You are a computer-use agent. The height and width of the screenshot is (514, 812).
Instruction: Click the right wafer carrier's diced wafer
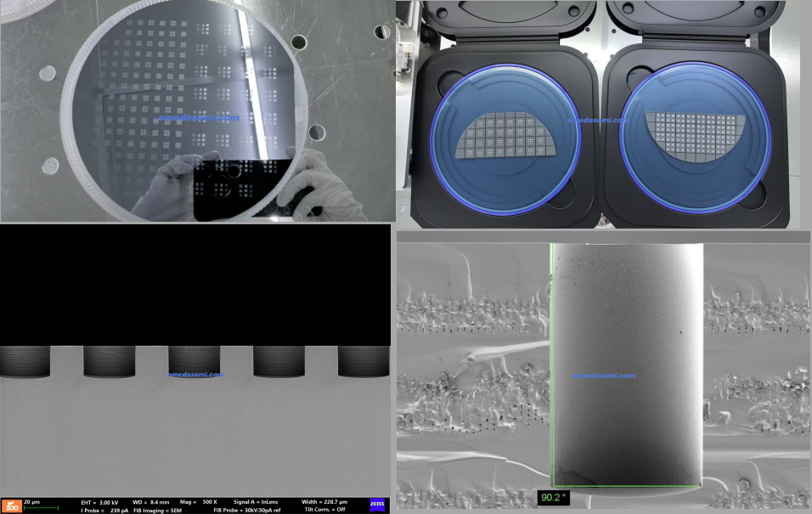pos(696,136)
